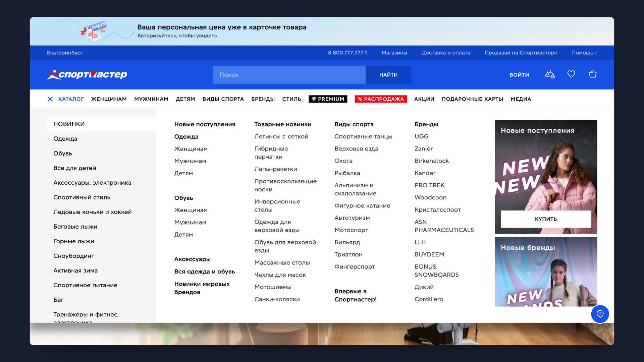644x362 pixels.
Task: Open the UGG brand link
Action: [421, 136]
